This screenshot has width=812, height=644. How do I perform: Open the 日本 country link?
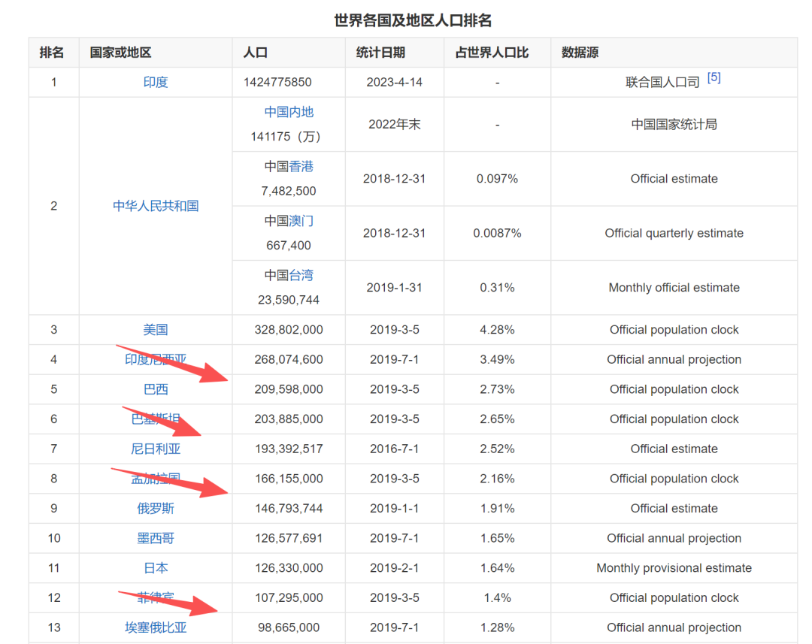tap(156, 568)
